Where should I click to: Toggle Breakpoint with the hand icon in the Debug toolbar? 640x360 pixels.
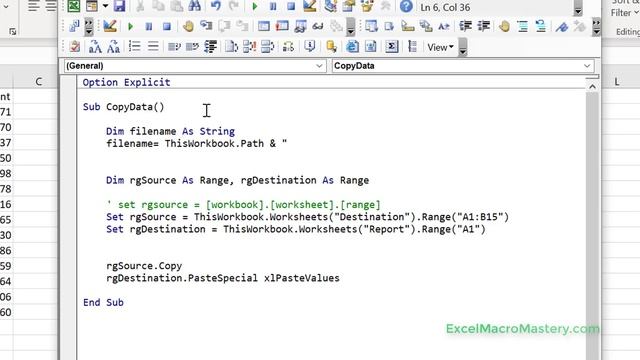click(x=188, y=27)
